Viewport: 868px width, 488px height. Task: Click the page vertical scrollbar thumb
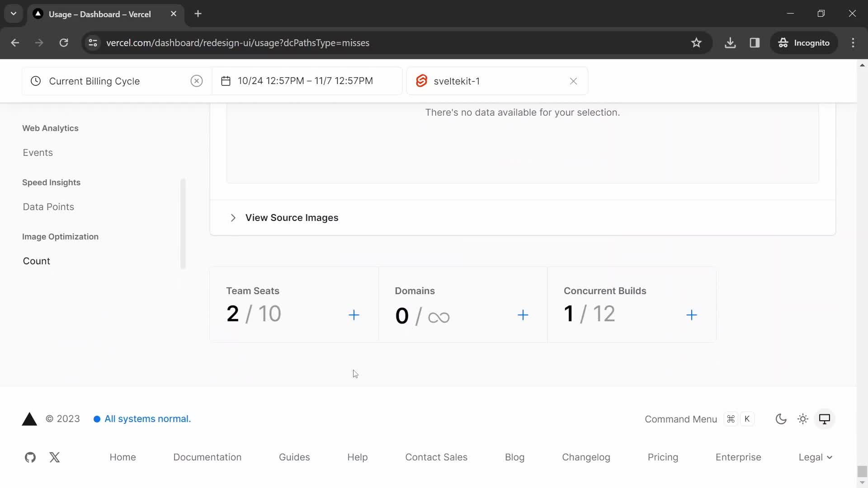862,471
